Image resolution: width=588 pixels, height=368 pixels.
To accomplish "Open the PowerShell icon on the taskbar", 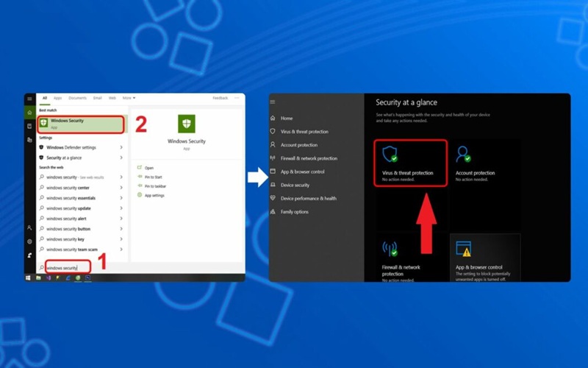I will 87,278.
